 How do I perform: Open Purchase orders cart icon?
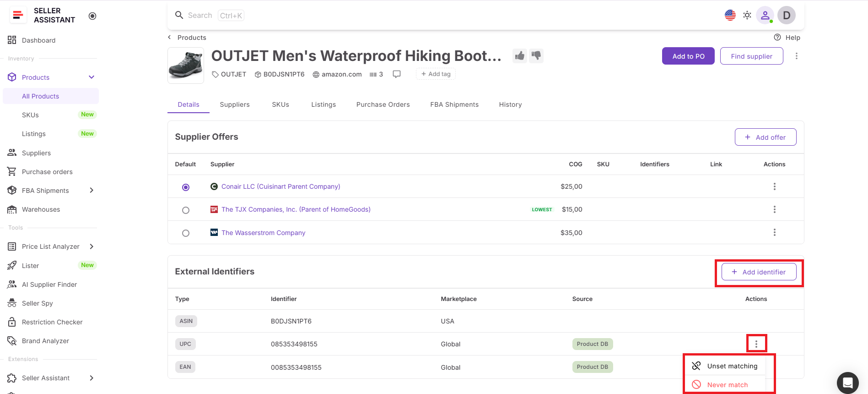[x=12, y=172]
